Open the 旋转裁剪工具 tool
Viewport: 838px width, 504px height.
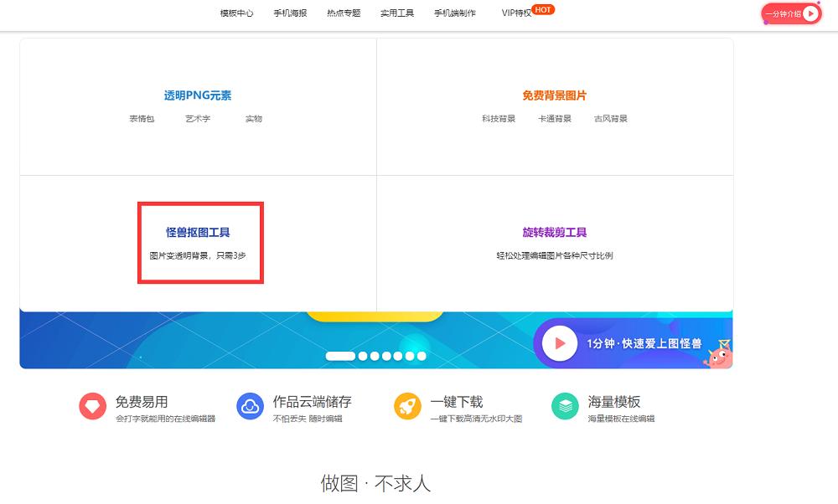point(553,232)
